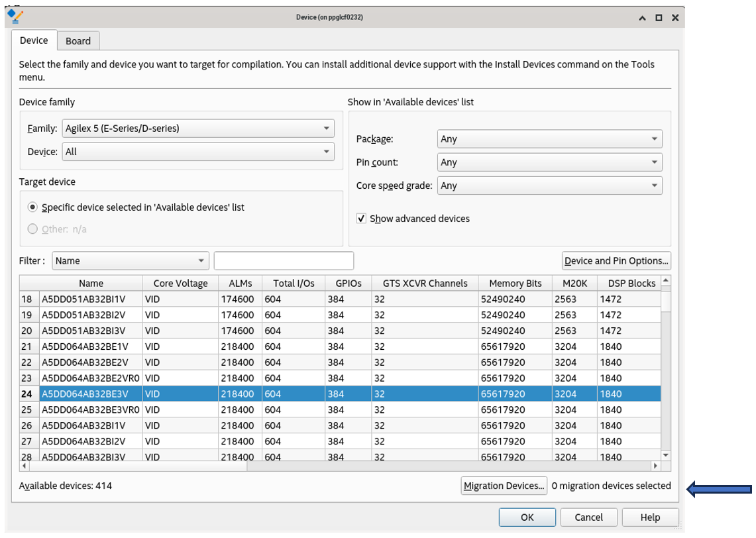756x538 pixels.
Task: Click the Quartus app icon in title bar
Action: (15, 15)
